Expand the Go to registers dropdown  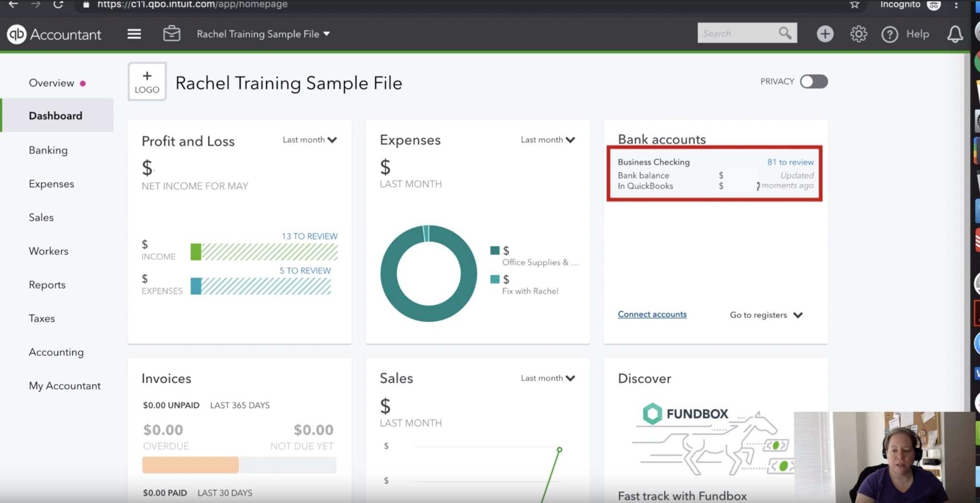(766, 315)
